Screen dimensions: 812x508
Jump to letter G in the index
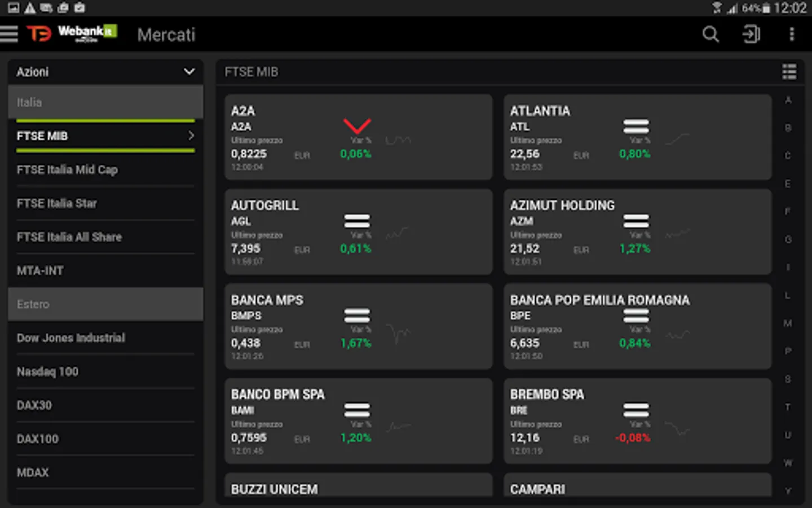tap(788, 240)
